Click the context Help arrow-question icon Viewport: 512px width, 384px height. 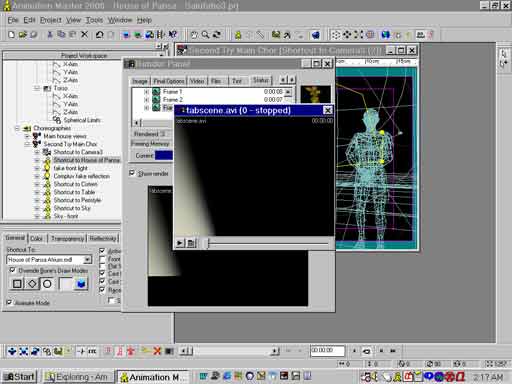(172, 35)
